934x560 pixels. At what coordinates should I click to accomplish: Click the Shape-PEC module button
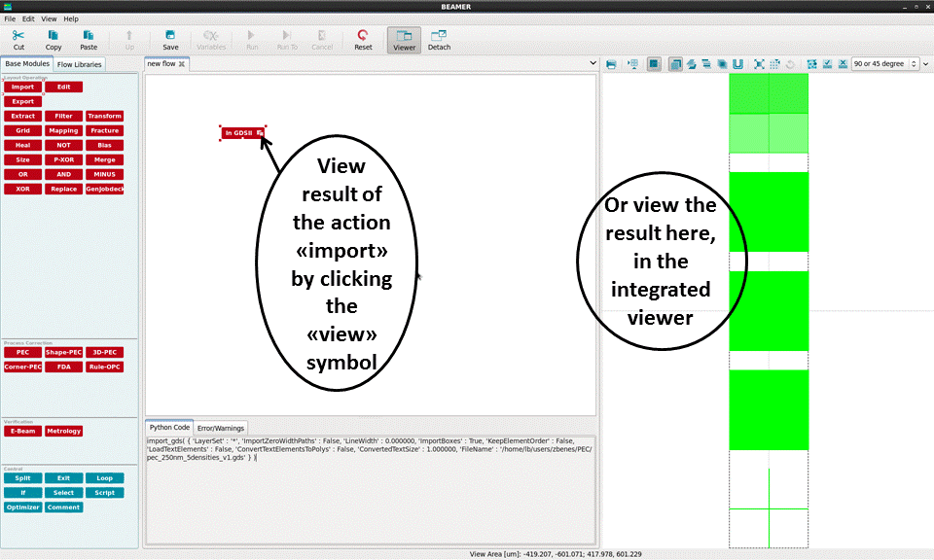tap(63, 353)
